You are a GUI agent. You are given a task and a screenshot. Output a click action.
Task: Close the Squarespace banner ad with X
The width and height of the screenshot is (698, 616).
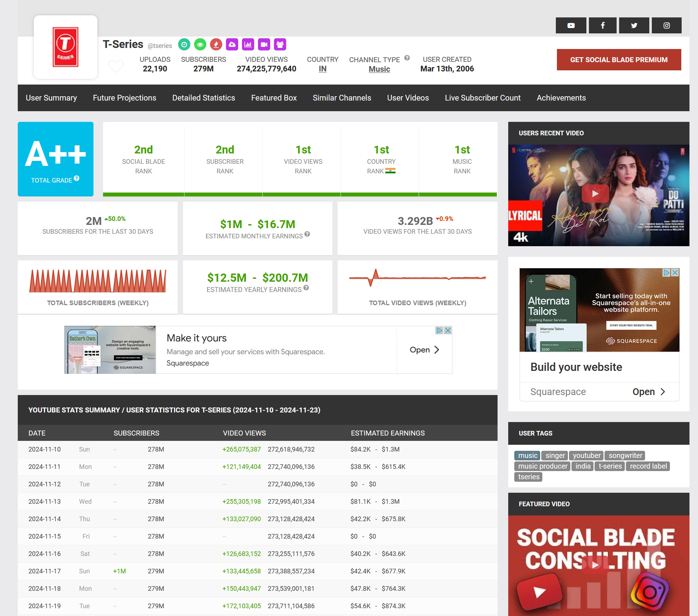click(x=448, y=330)
